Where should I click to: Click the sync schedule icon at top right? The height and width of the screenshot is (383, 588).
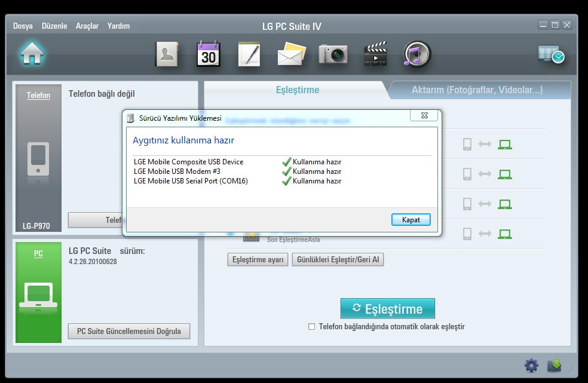551,55
